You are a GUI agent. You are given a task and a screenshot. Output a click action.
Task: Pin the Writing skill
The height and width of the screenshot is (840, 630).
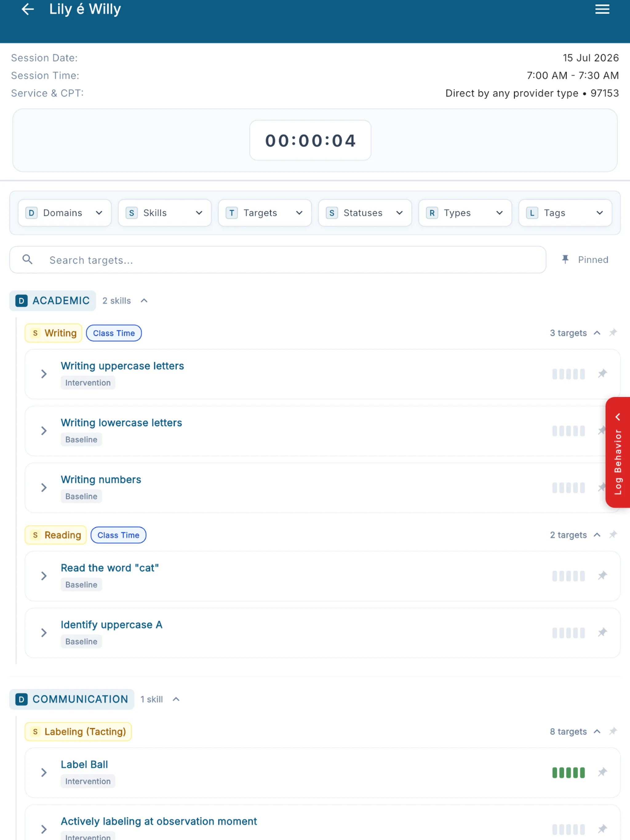613,333
